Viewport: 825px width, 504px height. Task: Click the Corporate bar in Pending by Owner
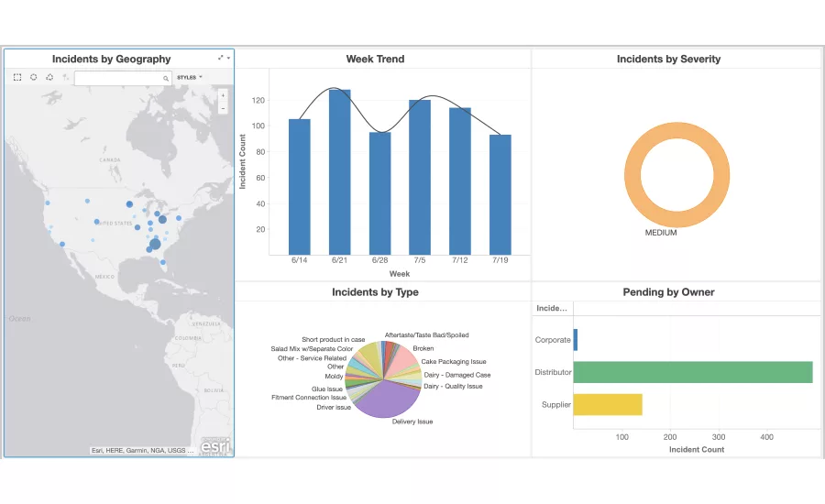576,340
